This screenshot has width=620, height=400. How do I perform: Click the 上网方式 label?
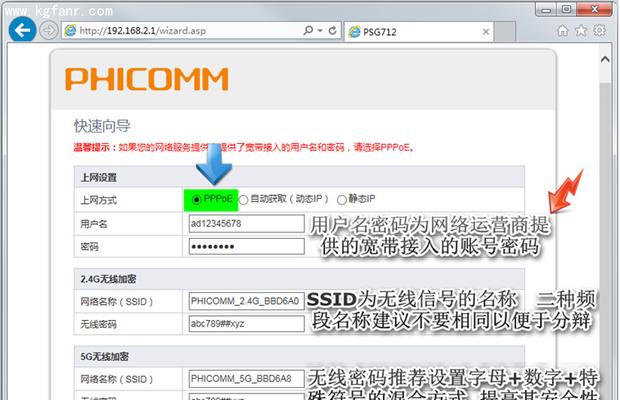[x=98, y=200]
